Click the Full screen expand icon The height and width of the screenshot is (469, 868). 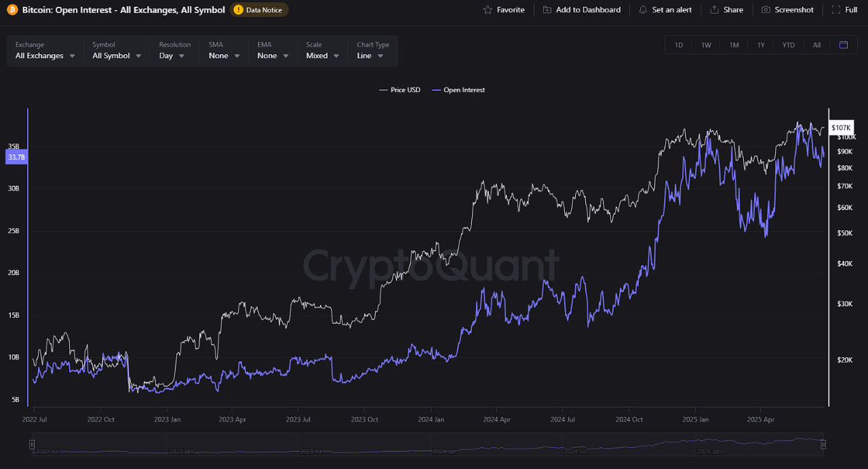click(835, 10)
